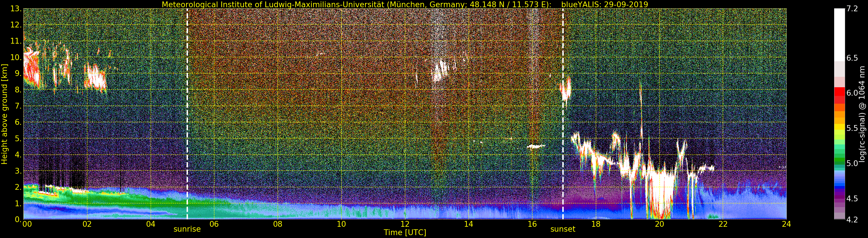Click the dashed white sunrise marker line
This screenshot has height=238, width=868.
pos(187,114)
